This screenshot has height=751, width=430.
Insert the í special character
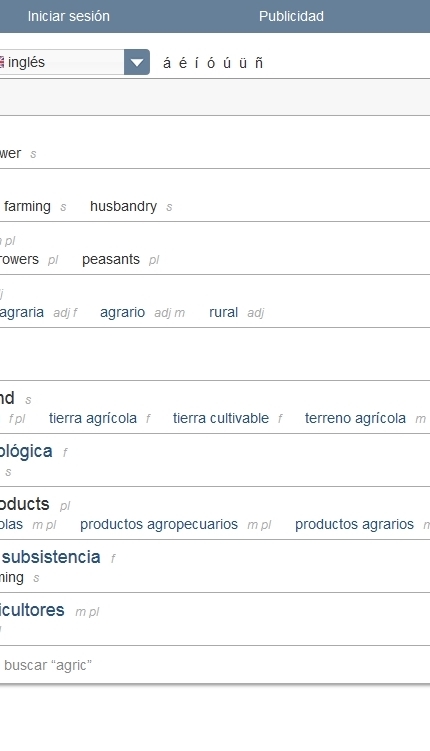click(x=196, y=63)
